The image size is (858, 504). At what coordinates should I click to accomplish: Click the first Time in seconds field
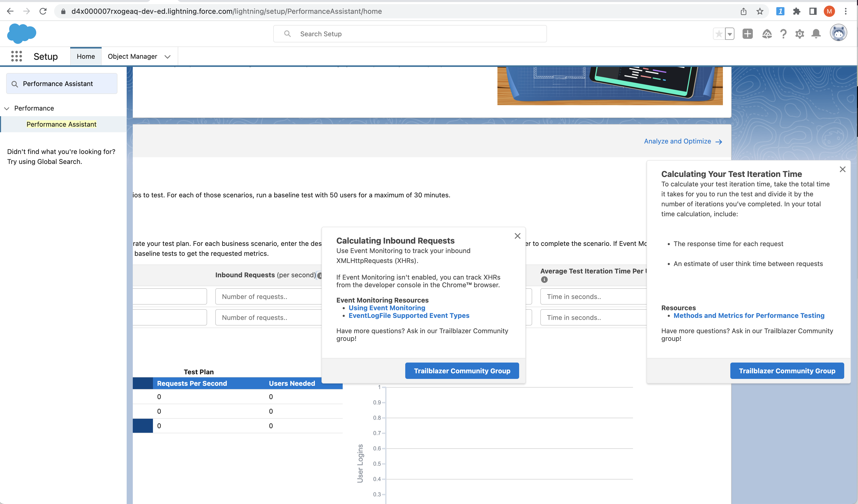coord(593,297)
